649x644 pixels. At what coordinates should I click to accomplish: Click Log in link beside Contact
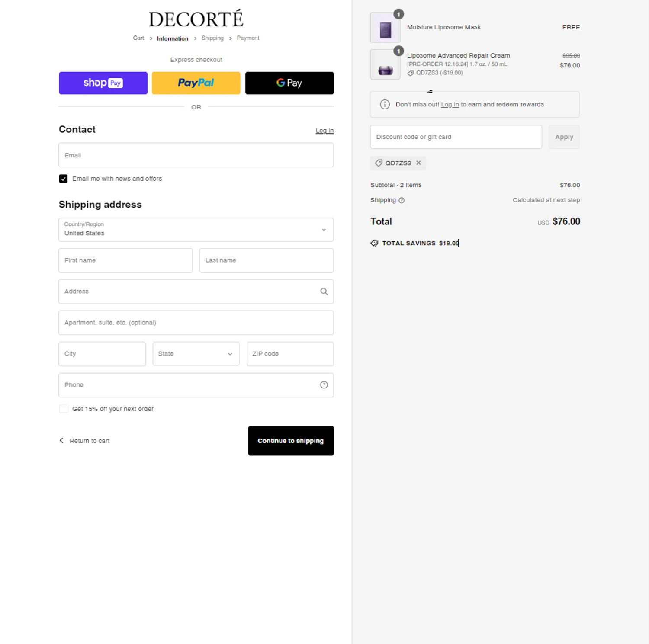point(324,131)
